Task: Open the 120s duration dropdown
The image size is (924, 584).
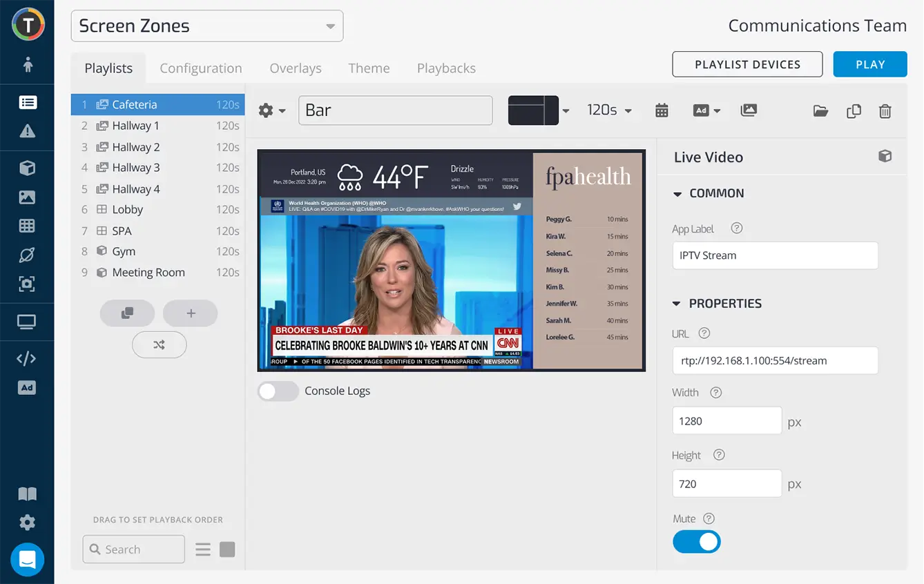Action: 609,110
